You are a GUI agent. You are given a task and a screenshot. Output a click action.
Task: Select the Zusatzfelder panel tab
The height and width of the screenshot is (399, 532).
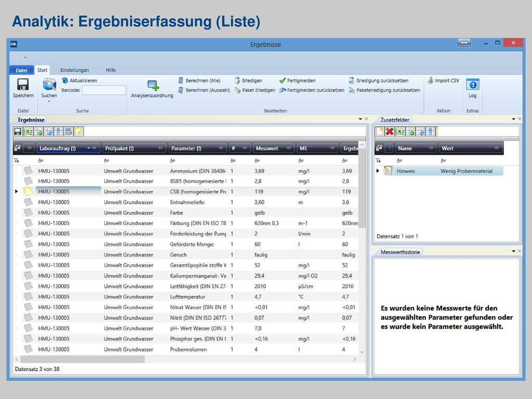click(x=395, y=120)
